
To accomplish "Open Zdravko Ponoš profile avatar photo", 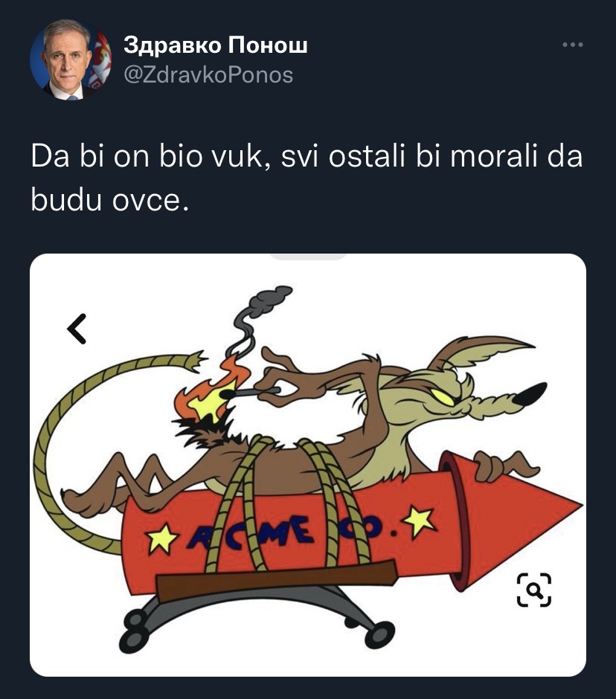I will pos(71,59).
